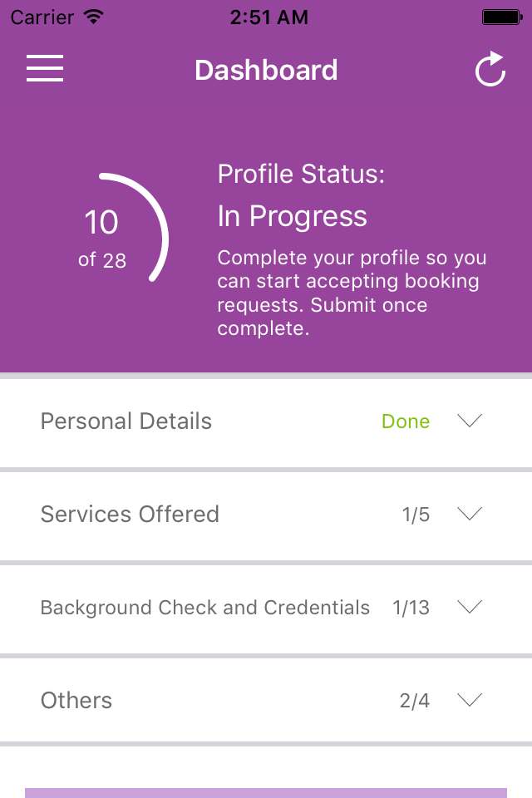532x798 pixels.
Task: Select Background Check and Credentials label
Action: pos(205,608)
